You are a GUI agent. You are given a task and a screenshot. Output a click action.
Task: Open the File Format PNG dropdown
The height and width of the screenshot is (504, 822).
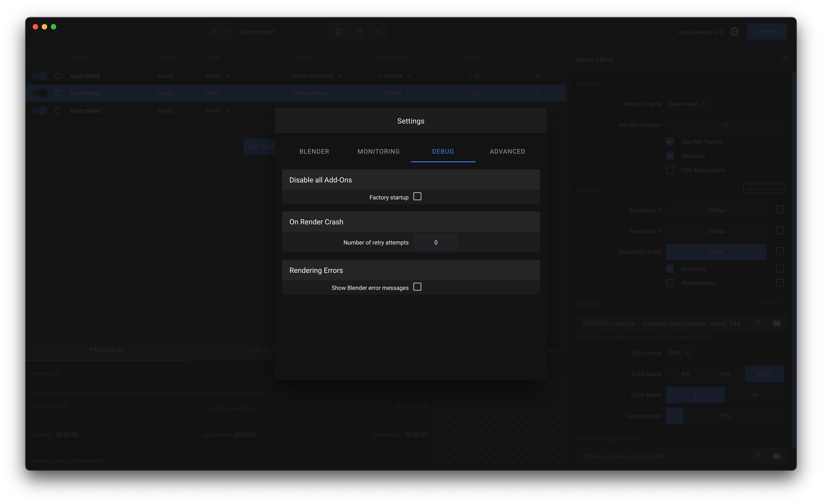(x=679, y=353)
